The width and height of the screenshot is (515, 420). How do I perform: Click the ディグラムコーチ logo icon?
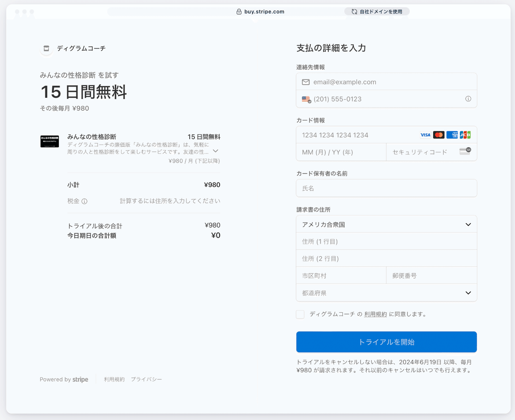[x=46, y=49]
